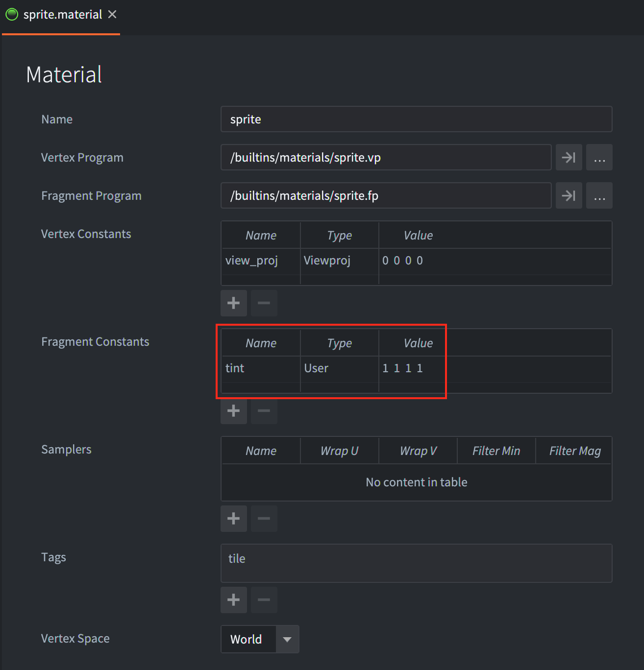Image resolution: width=644 pixels, height=670 pixels.
Task: Click Wrap U column header in Samplers
Action: tap(339, 451)
